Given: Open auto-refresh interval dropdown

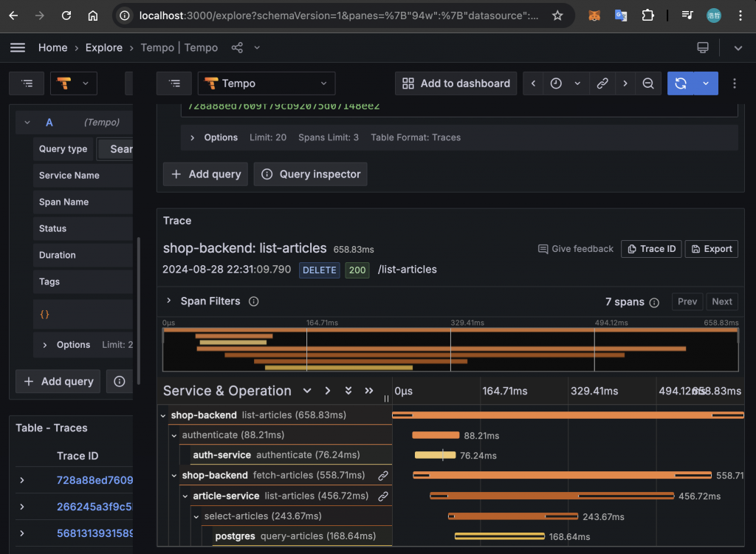Looking at the screenshot, I should coord(706,83).
